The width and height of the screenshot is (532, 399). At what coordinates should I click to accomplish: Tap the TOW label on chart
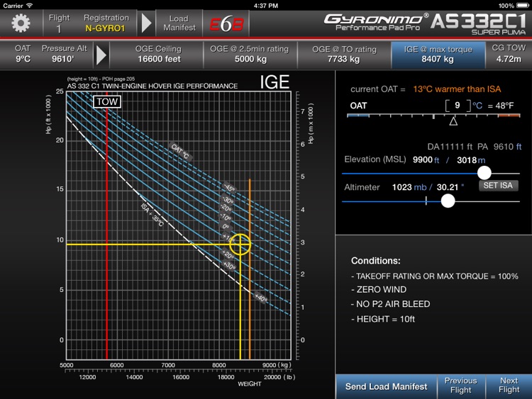point(107,102)
